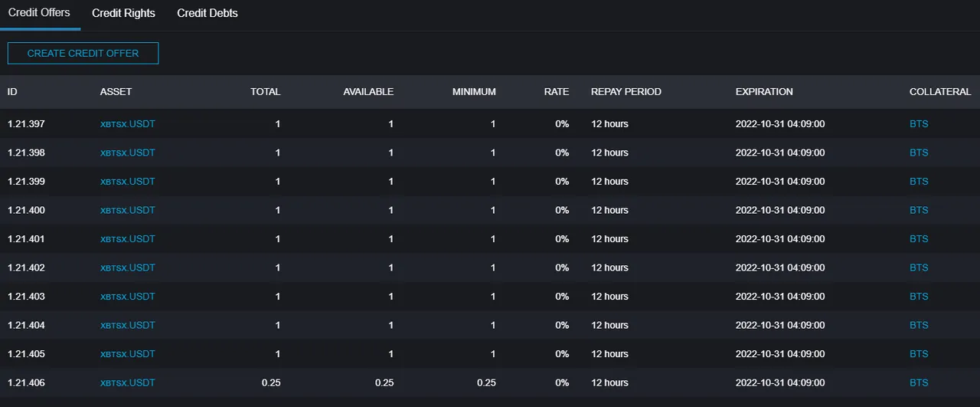The image size is (980, 407).
Task: Sort by the ID column header
Action: [12, 91]
